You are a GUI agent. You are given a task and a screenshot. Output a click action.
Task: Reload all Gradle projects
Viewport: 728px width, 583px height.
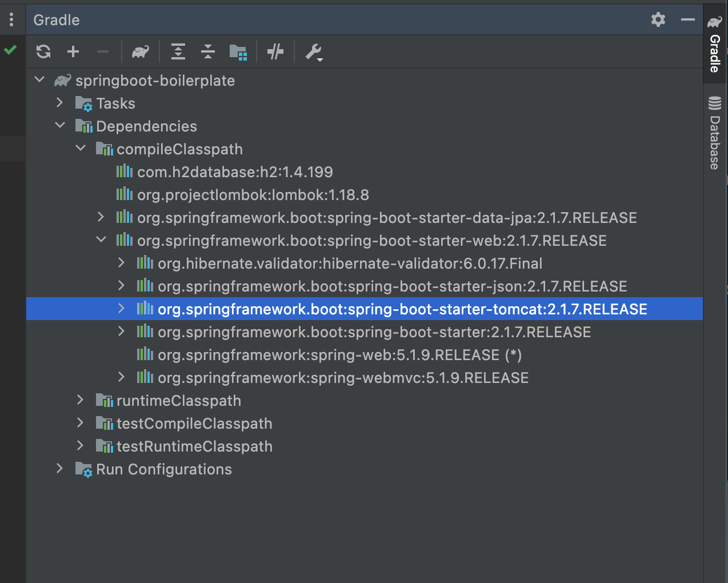[43, 52]
